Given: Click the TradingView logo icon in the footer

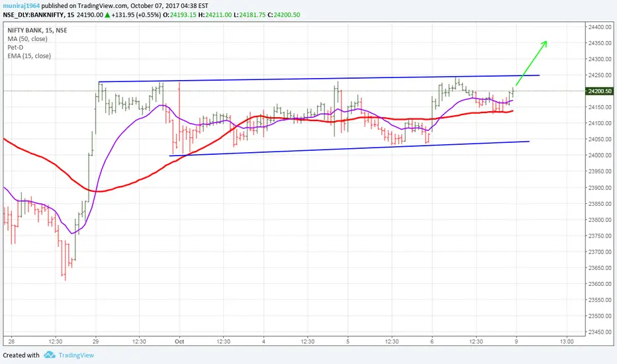Looking at the screenshot, I should [x=50, y=355].
